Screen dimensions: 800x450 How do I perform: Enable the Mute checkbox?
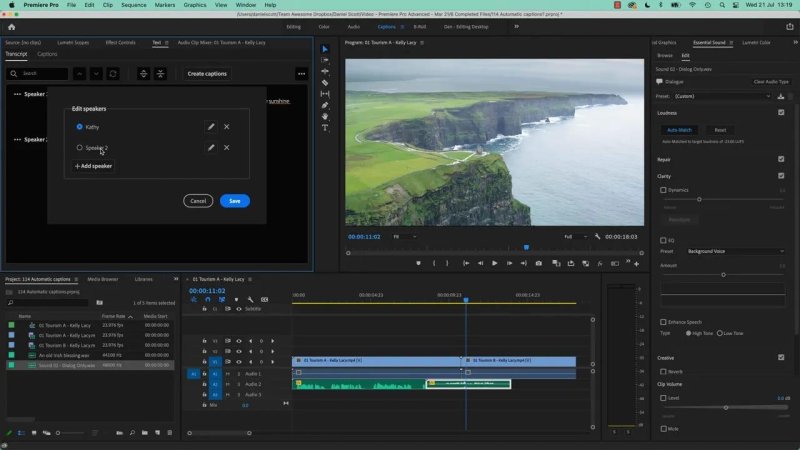(x=663, y=429)
